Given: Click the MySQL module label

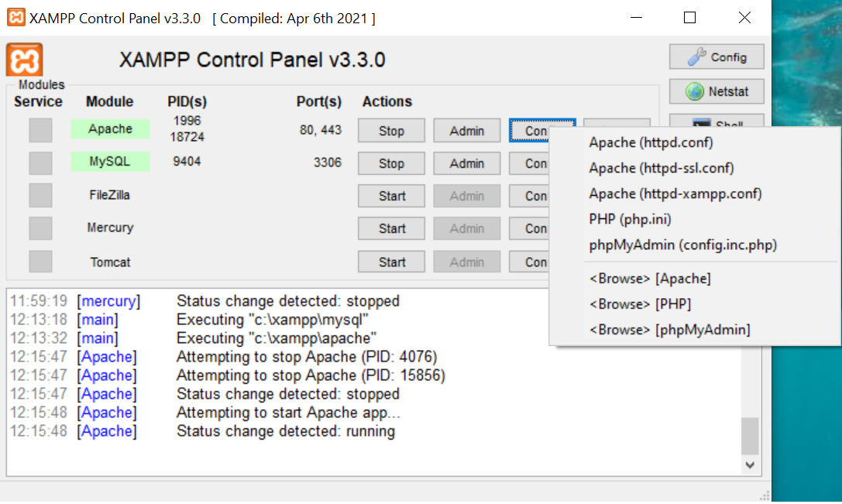Looking at the screenshot, I should point(110,162).
